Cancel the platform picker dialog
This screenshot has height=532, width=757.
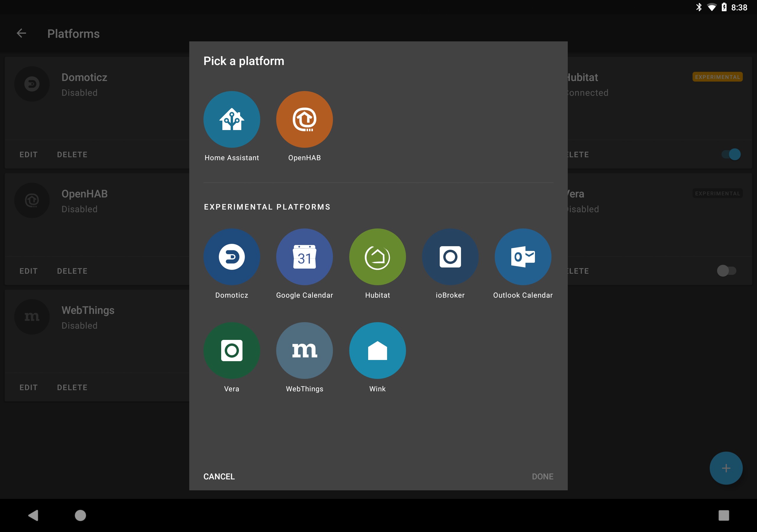click(219, 476)
